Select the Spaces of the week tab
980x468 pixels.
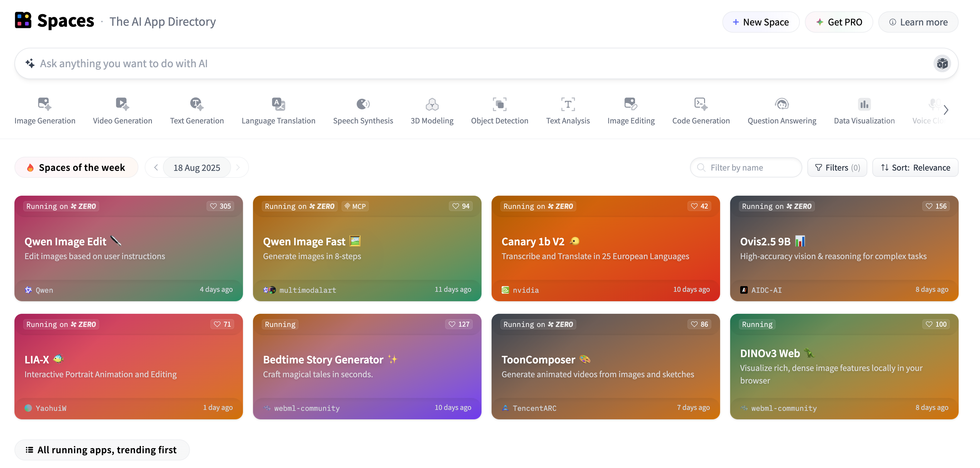coord(76,167)
